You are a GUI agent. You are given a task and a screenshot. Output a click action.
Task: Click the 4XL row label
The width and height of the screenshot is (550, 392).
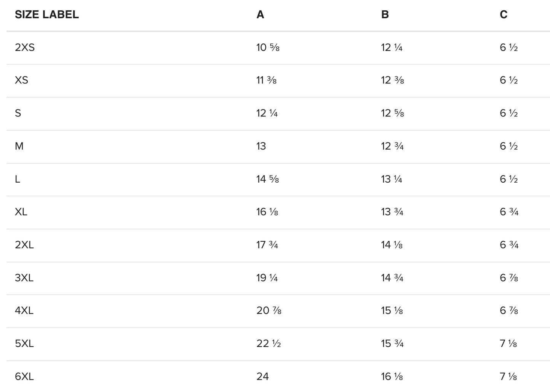coord(24,311)
